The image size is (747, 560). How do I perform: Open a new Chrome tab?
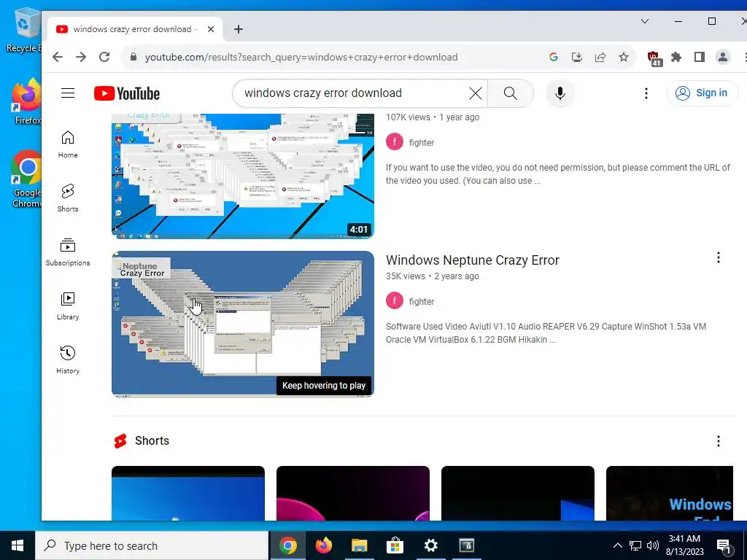[x=239, y=29]
